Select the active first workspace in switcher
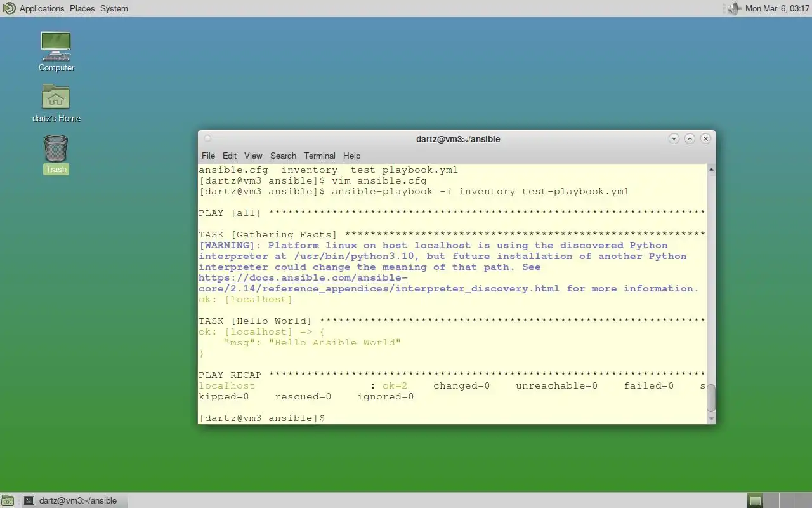 point(754,500)
